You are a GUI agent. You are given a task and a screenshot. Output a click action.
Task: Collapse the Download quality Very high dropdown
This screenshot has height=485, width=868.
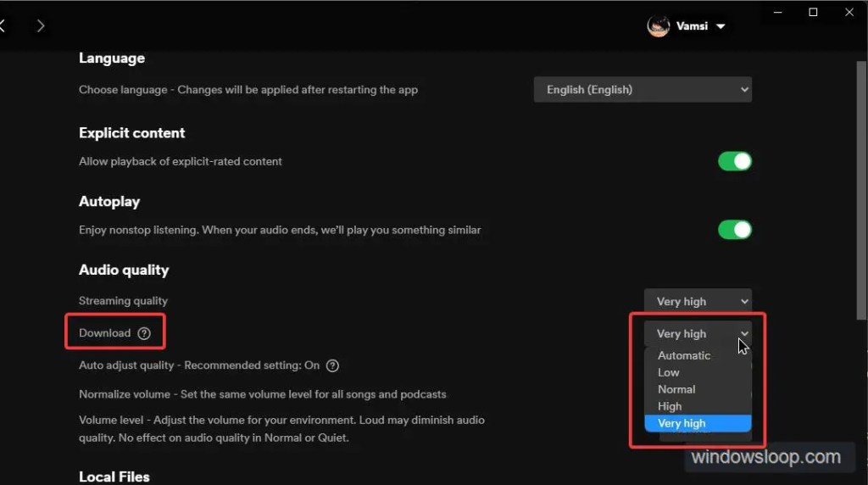pos(698,333)
